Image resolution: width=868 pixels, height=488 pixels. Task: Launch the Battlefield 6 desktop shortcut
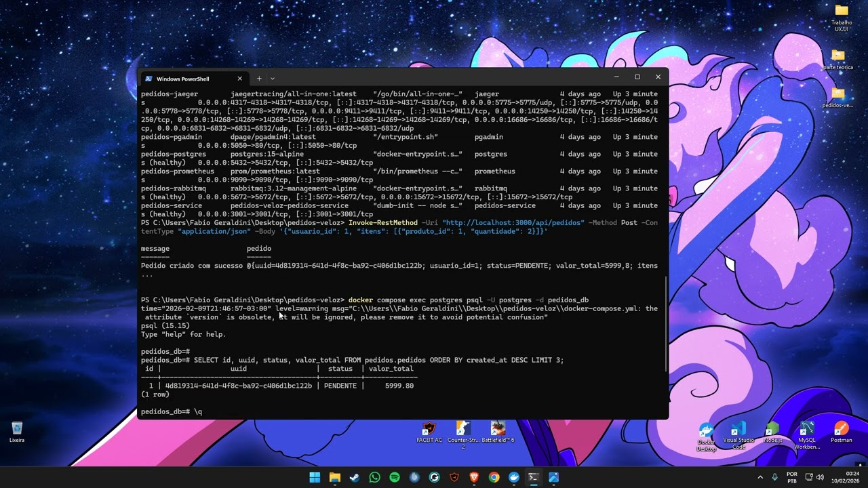tap(498, 432)
